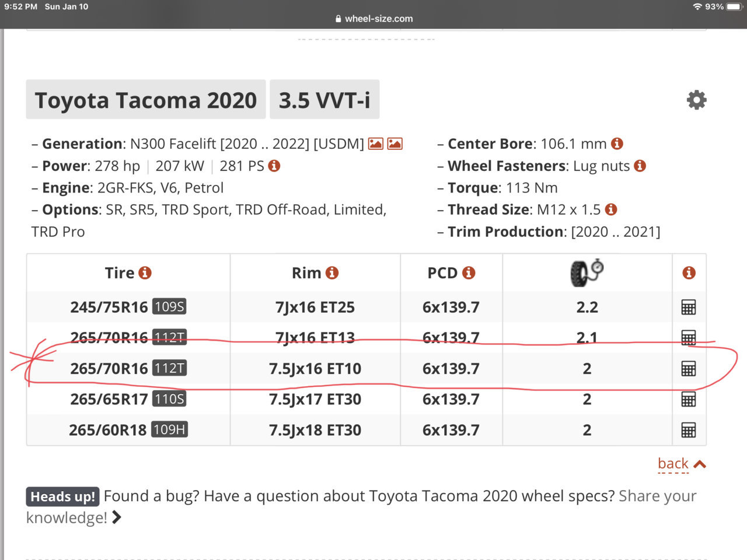Click chevron after knowledge! text
This screenshot has height=560, width=747.
point(116,517)
